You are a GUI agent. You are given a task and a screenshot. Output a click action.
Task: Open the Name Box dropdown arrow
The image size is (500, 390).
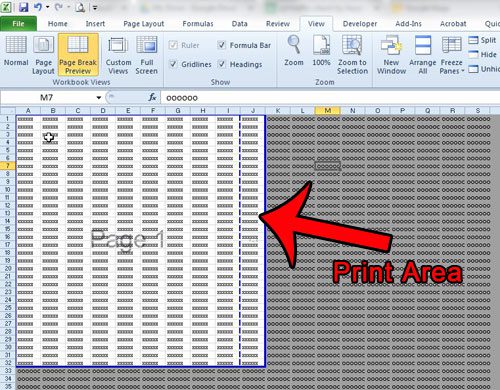(99, 97)
